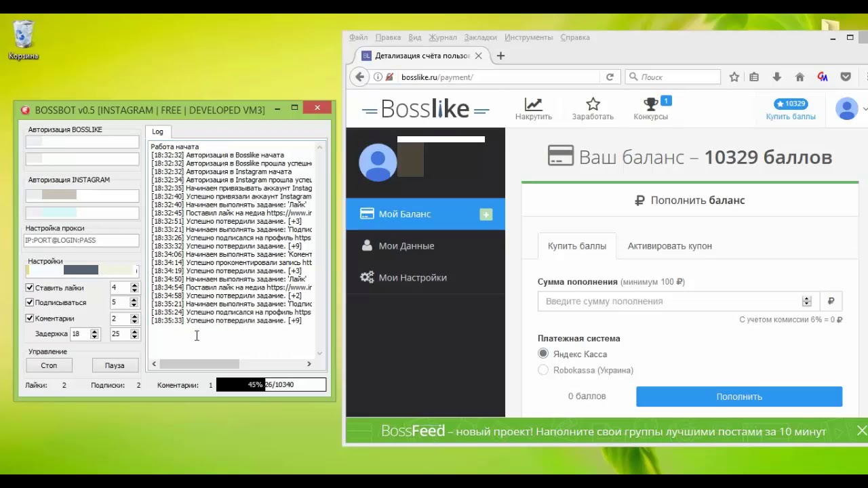
Task: Adjust the minimum delay stepper at 18
Action: [94, 333]
